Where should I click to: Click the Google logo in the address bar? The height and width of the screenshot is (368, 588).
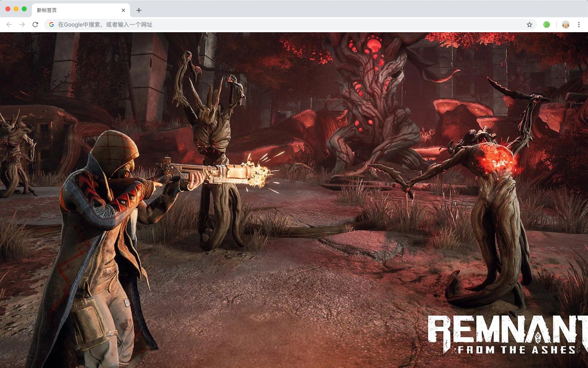51,24
